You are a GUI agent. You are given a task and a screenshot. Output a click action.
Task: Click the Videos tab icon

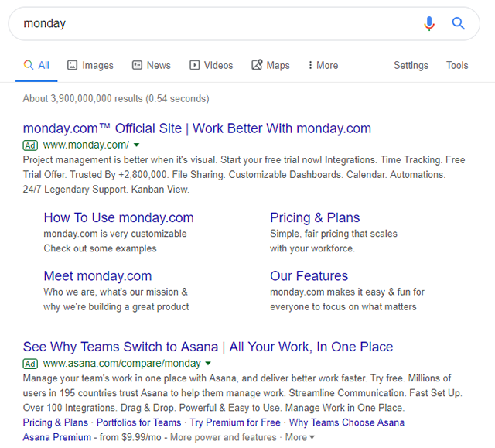tap(195, 66)
